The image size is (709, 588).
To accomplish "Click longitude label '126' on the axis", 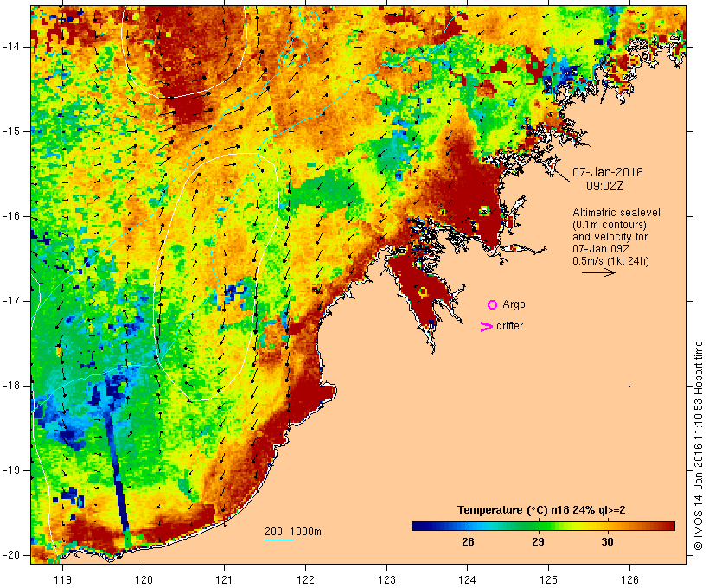I will 629,579.
